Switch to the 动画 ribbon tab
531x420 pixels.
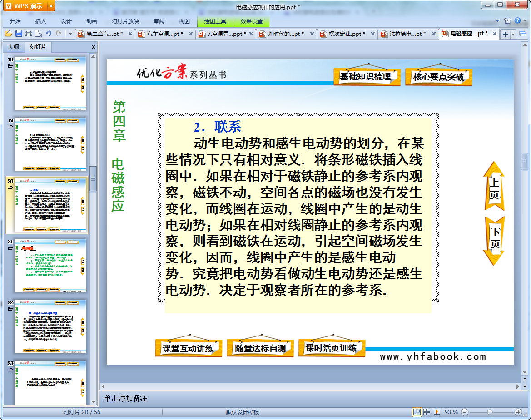91,21
